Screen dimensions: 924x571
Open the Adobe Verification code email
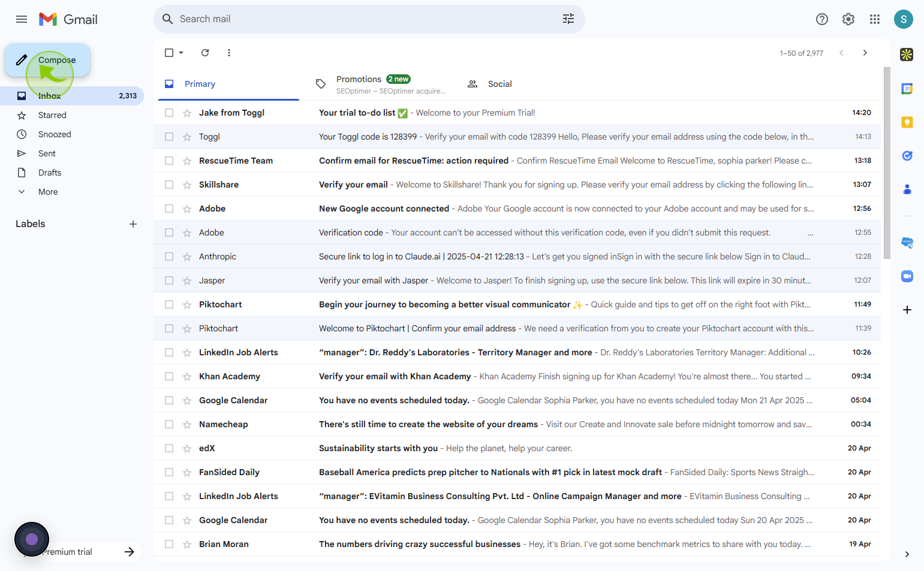click(517, 232)
